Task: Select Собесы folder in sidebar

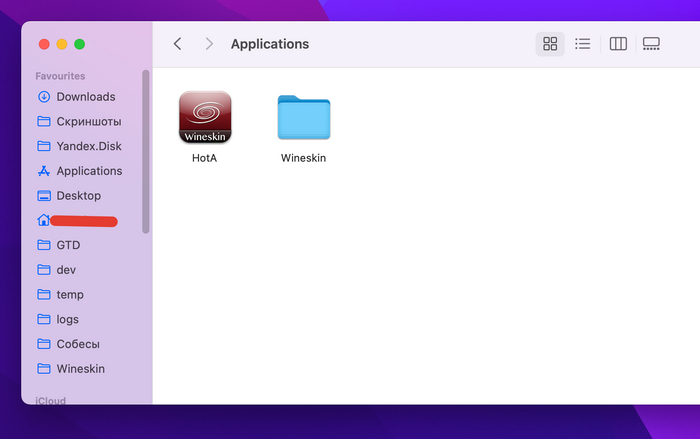Action: click(77, 344)
